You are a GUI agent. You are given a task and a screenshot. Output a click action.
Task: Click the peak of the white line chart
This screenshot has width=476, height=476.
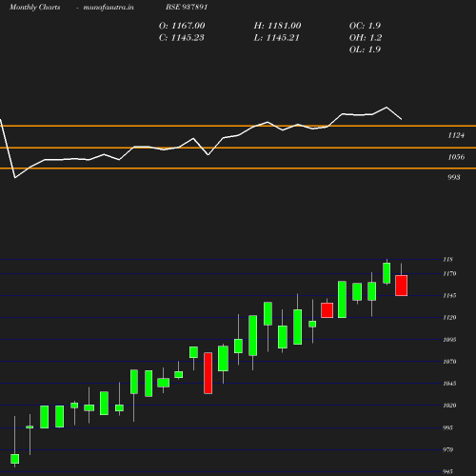coord(387,108)
